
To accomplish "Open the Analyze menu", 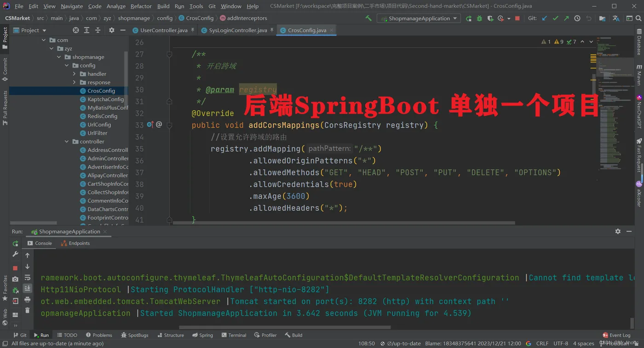I will 116,6.
